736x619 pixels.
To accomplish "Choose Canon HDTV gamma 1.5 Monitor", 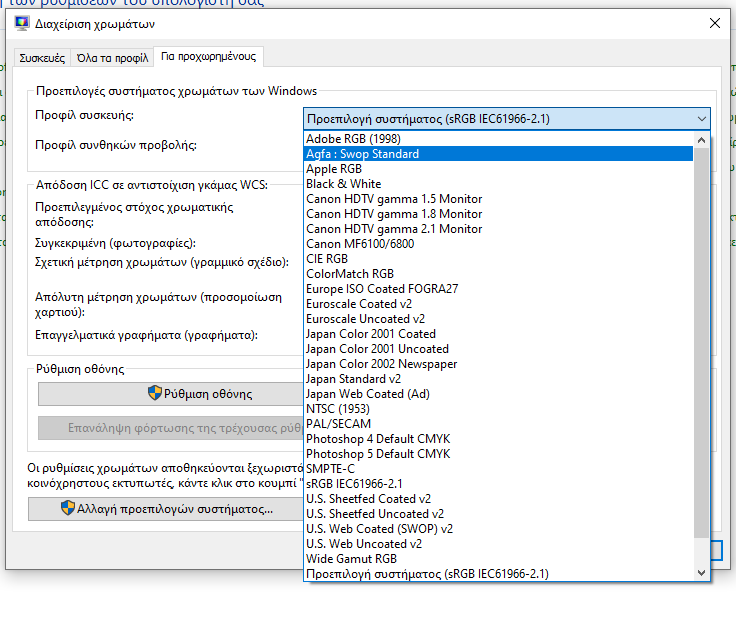I will (499, 199).
